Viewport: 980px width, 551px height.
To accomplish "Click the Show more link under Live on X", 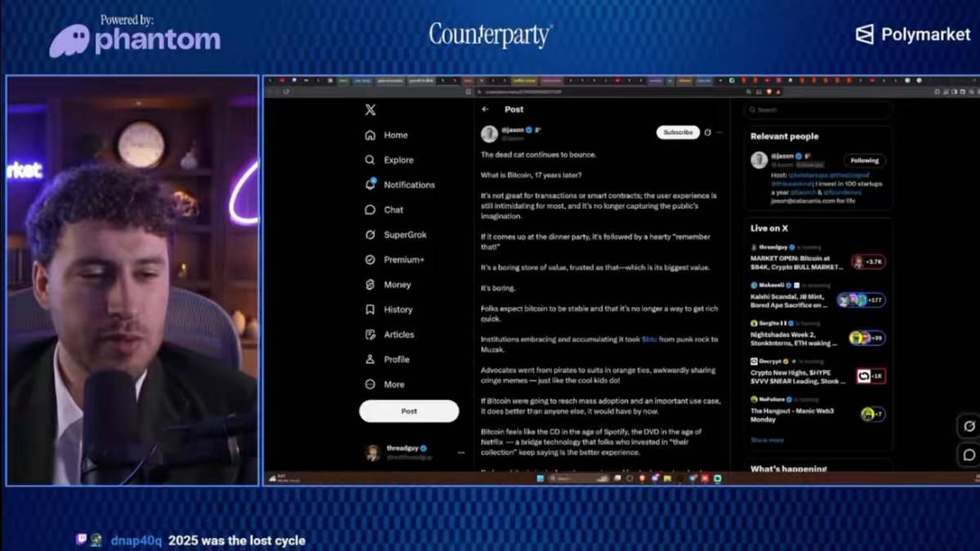I will (x=768, y=440).
